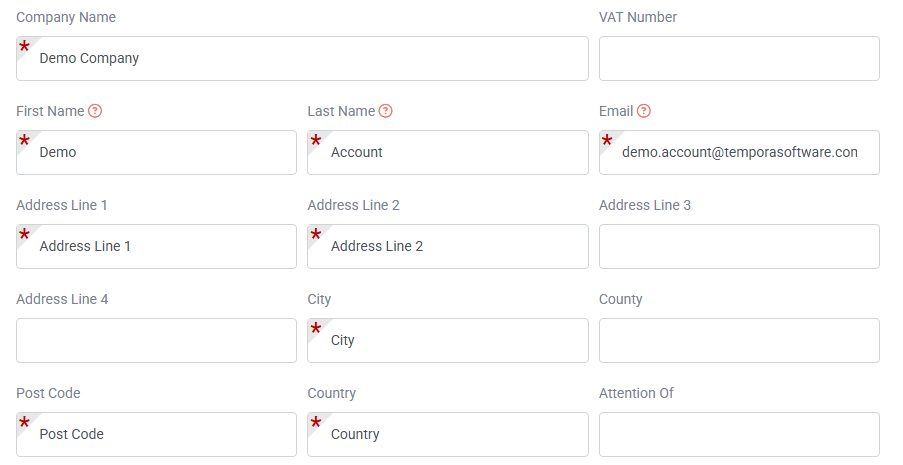Image resolution: width=903 pixels, height=465 pixels.
Task: Click the Last Name field containing Account
Action: pyautogui.click(x=447, y=152)
